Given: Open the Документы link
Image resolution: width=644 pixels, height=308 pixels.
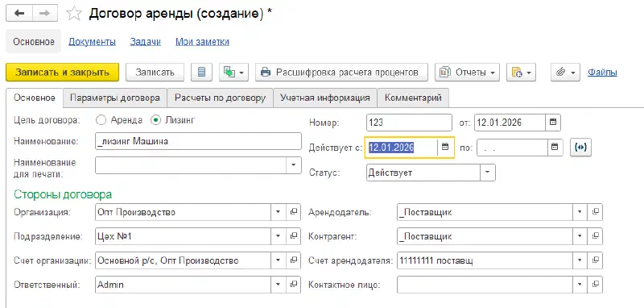Looking at the screenshot, I should pyautogui.click(x=92, y=42).
